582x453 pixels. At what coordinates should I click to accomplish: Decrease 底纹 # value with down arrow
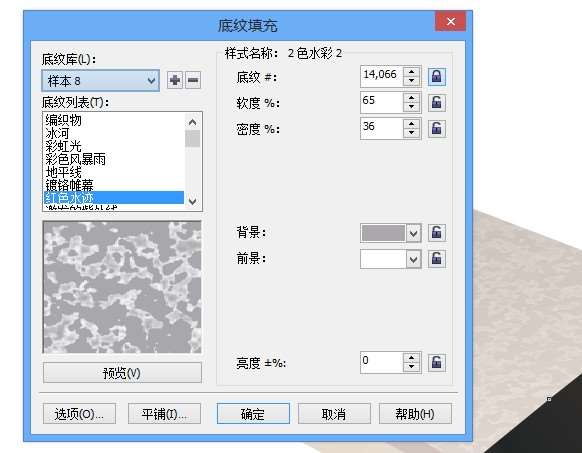[411, 81]
